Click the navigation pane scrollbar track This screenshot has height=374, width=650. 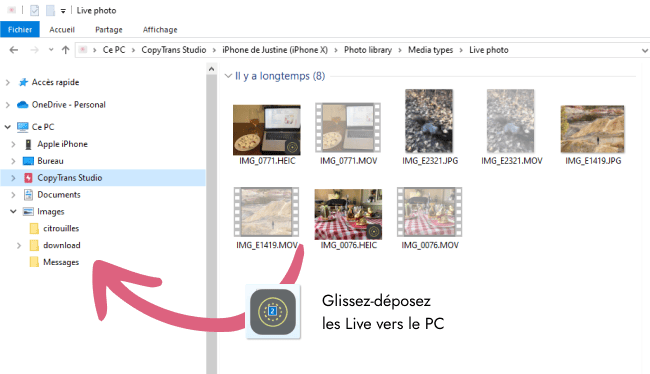pos(211,224)
